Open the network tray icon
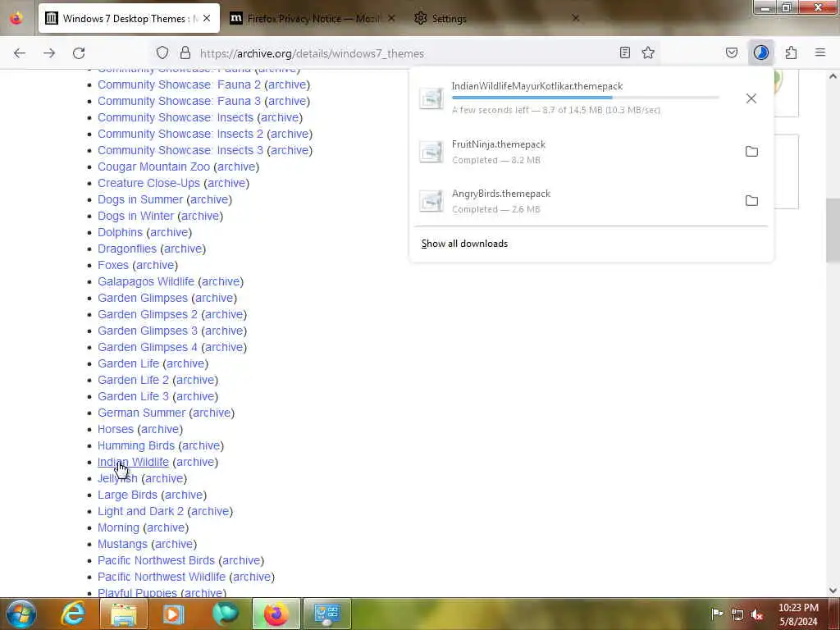Viewport: 840px width, 630px height. (x=737, y=614)
